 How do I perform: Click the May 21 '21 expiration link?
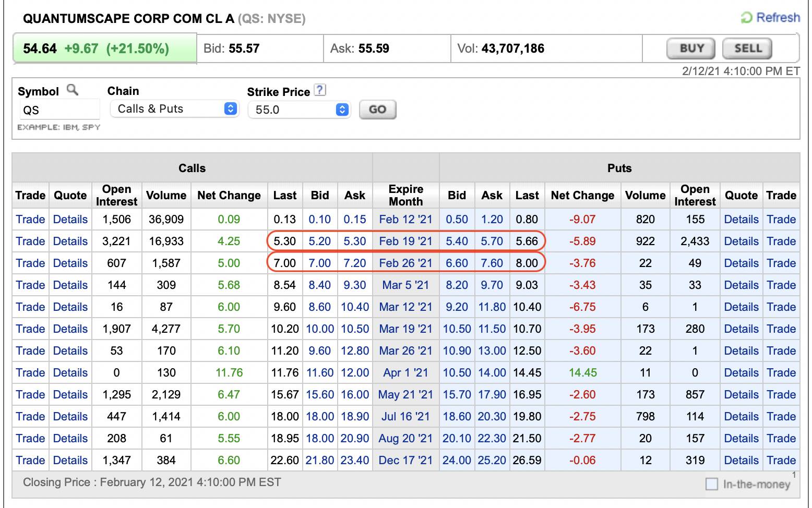coord(405,394)
